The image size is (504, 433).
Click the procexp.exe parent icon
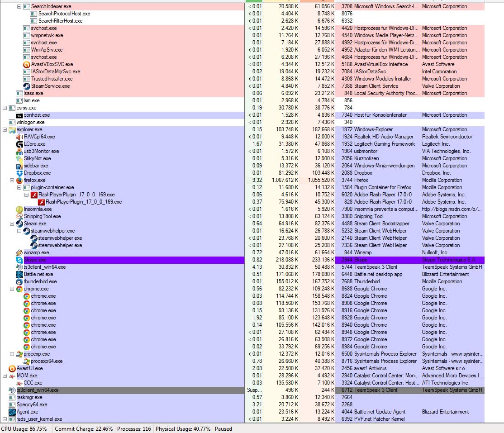click(x=19, y=354)
